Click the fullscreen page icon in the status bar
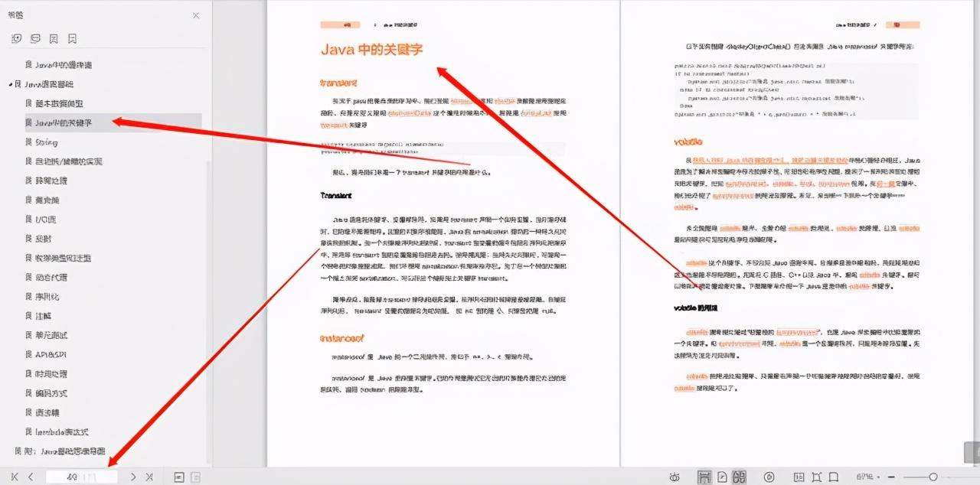The image size is (980, 485). [835, 477]
